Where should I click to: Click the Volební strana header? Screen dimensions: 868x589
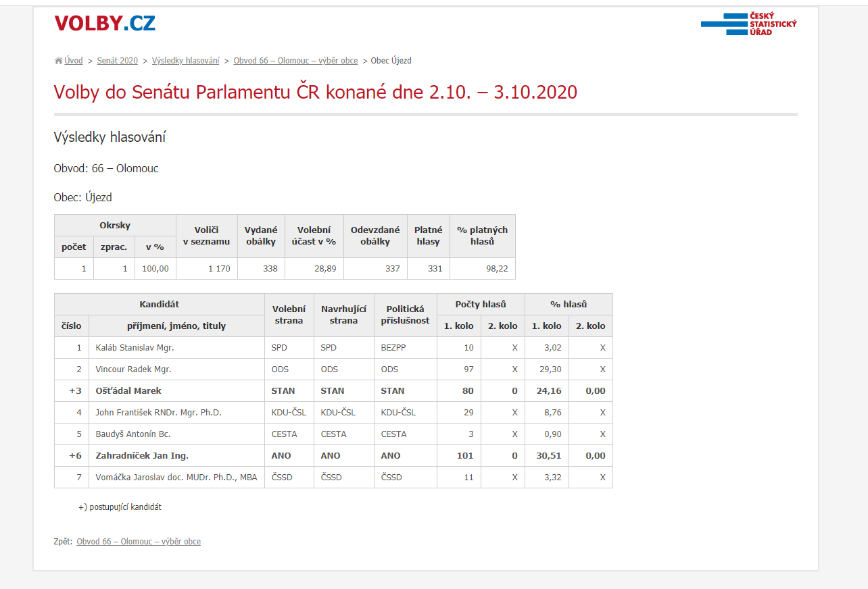[289, 315]
